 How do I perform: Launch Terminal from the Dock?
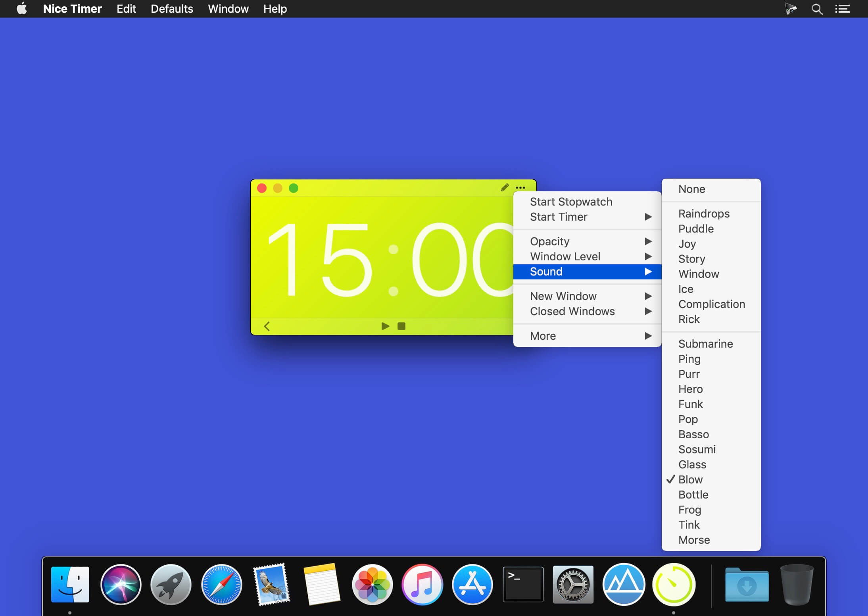[x=523, y=585]
